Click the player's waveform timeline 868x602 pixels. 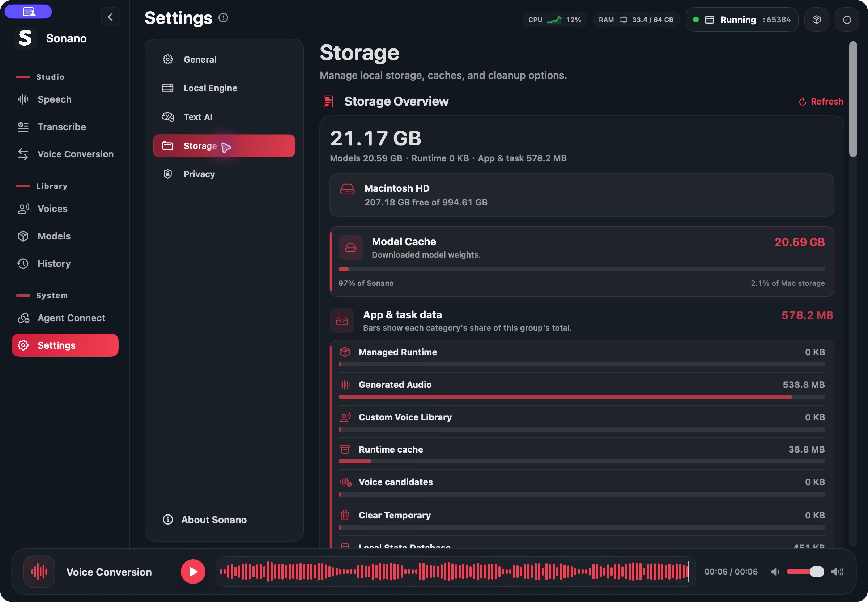pyautogui.click(x=455, y=572)
